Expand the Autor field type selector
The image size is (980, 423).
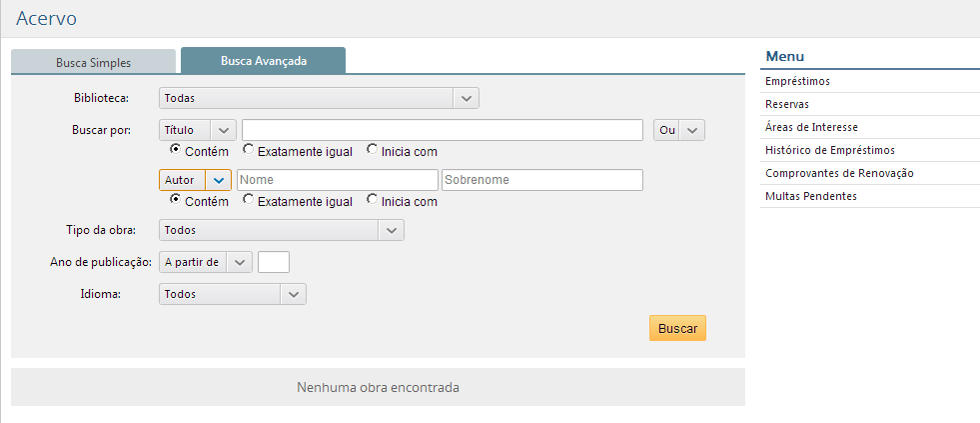click(x=195, y=180)
